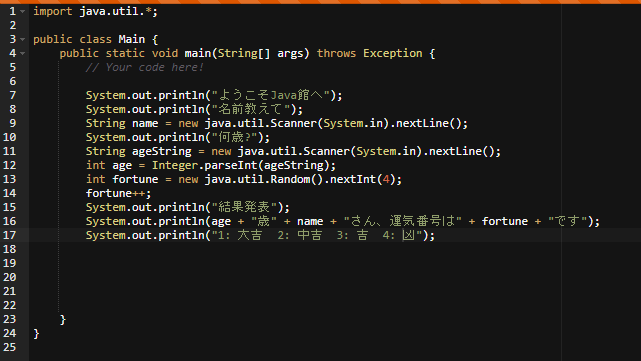Click 'Integer.parseInt' on line 12

click(x=204, y=165)
